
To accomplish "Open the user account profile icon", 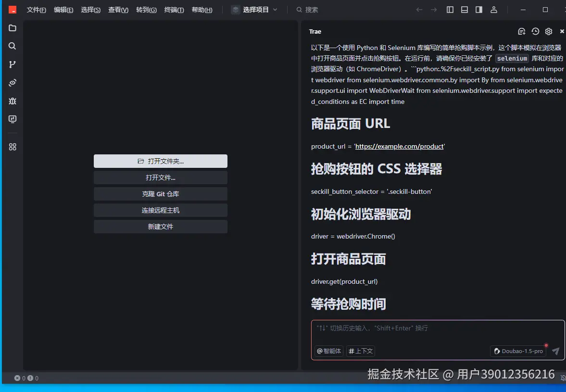I will [x=494, y=10].
